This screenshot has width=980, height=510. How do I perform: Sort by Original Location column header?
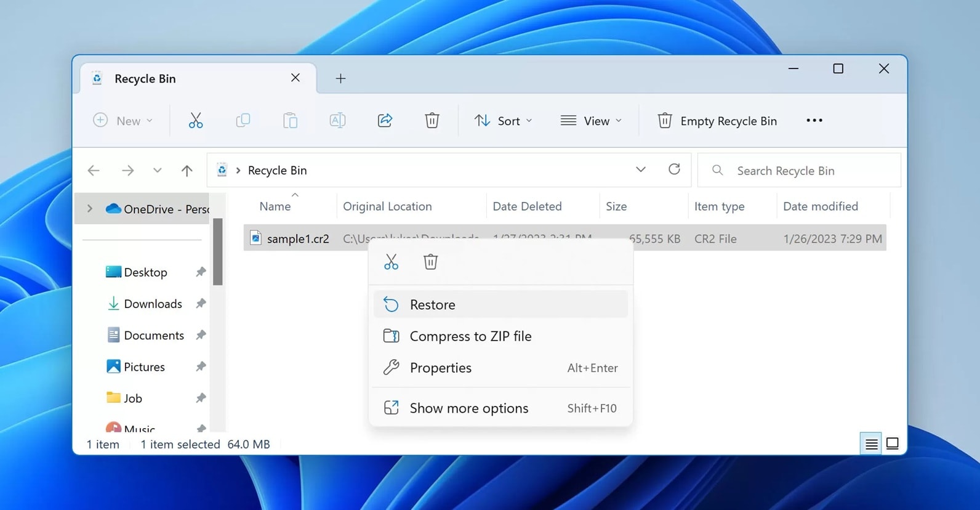pos(387,206)
